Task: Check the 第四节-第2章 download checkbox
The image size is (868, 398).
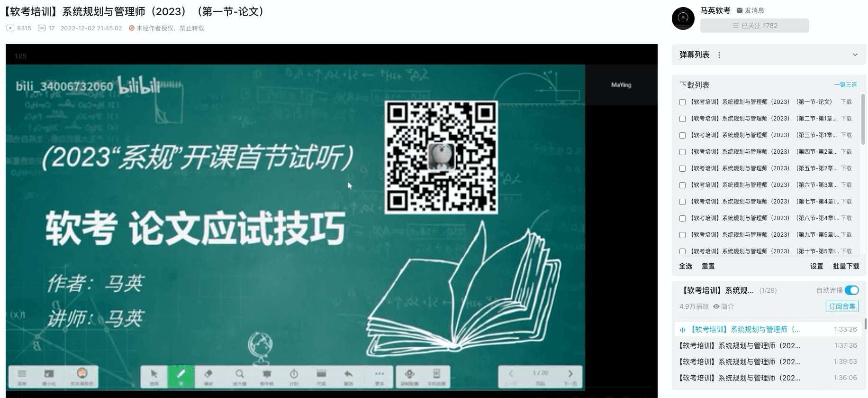Action: point(682,152)
